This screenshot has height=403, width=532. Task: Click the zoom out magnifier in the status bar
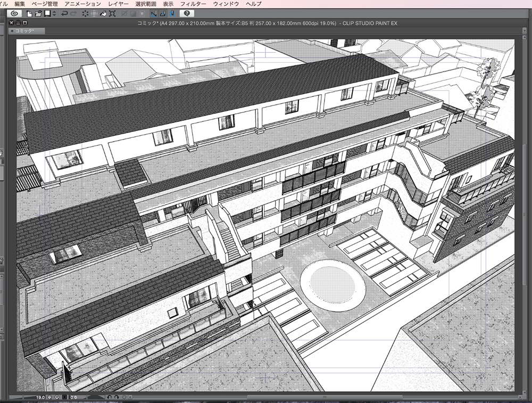coord(49,397)
